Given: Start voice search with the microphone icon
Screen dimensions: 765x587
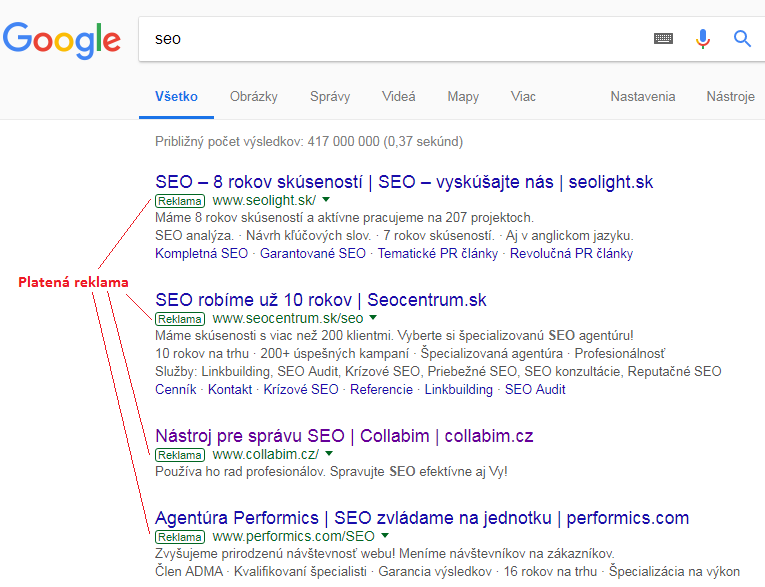Looking at the screenshot, I should point(703,39).
